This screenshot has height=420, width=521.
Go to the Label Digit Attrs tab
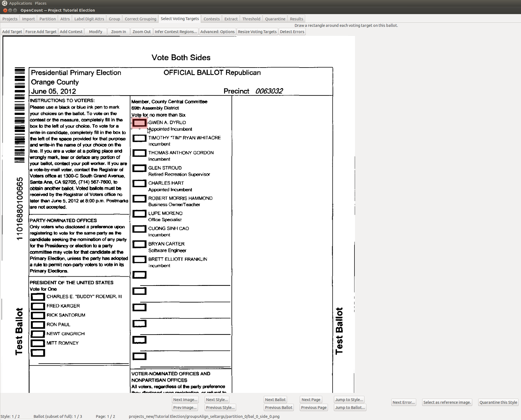(89, 19)
